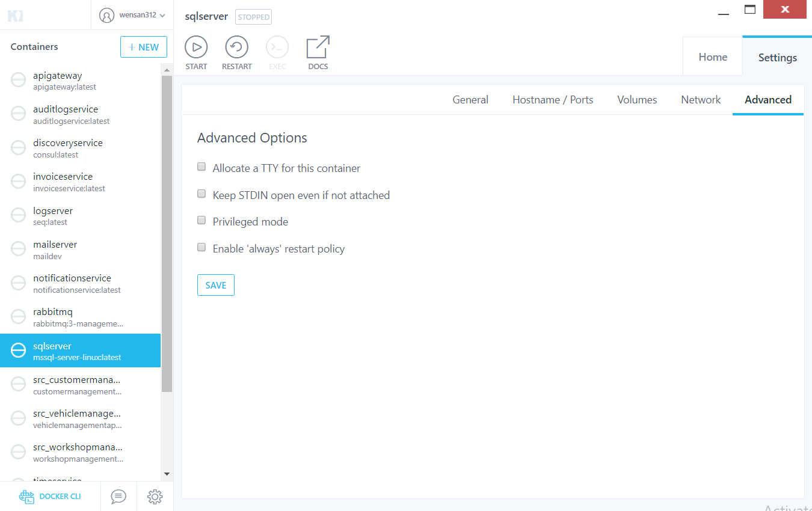Select the src_workshopmana... container
812x511 pixels.
[81, 452]
